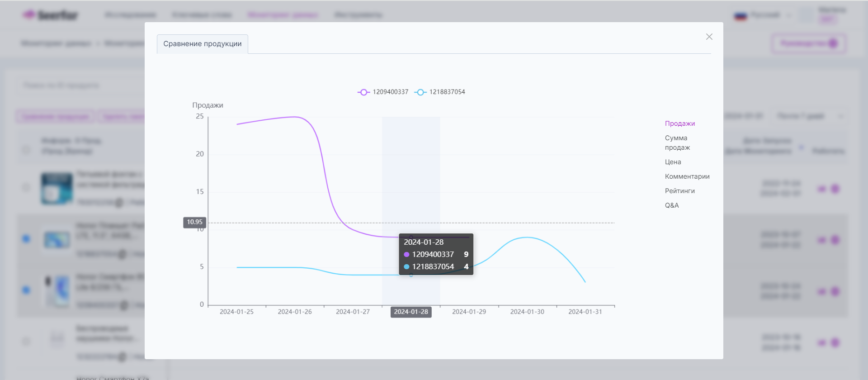Toggle legend series 1209400337
Image resolution: width=868 pixels, height=380 pixels.
(383, 92)
